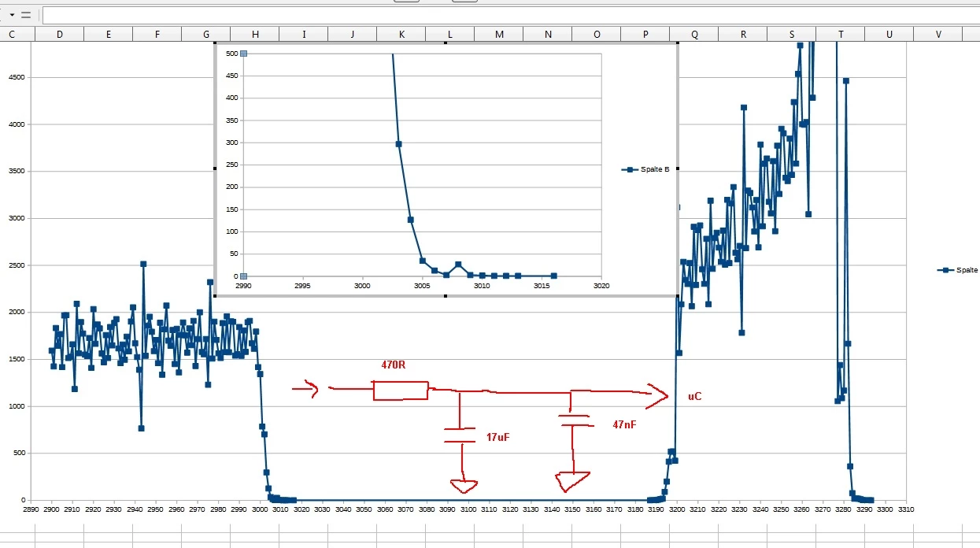Click main chart y-axis label 2000
This screenshot has height=548, width=980.
(x=17, y=313)
